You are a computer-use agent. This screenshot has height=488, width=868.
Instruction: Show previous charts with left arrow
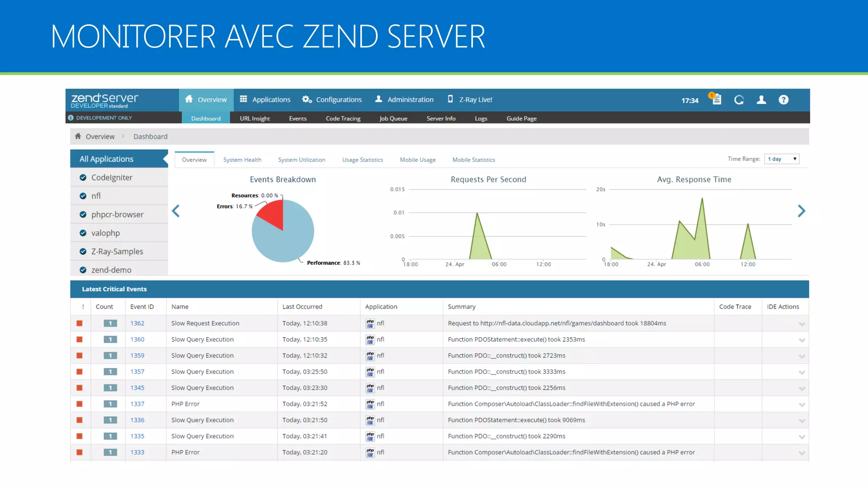[x=176, y=211]
